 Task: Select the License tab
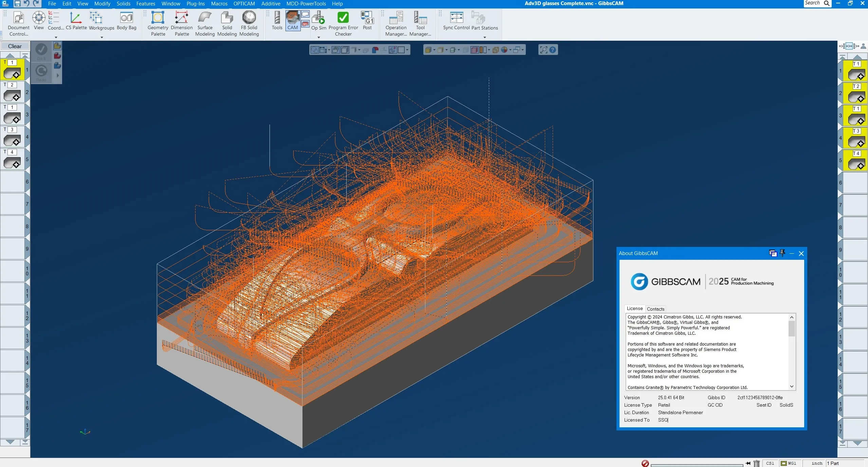click(x=634, y=309)
